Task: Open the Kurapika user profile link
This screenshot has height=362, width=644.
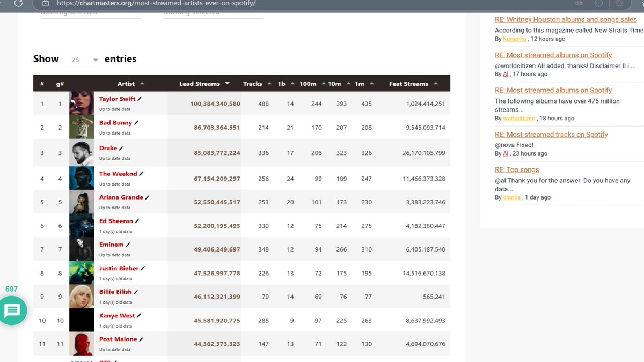Action: (x=515, y=39)
